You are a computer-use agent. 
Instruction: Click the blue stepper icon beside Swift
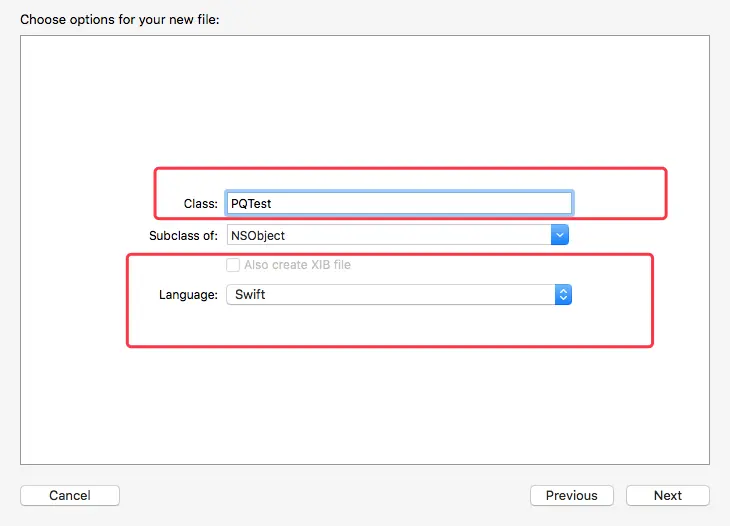point(563,295)
